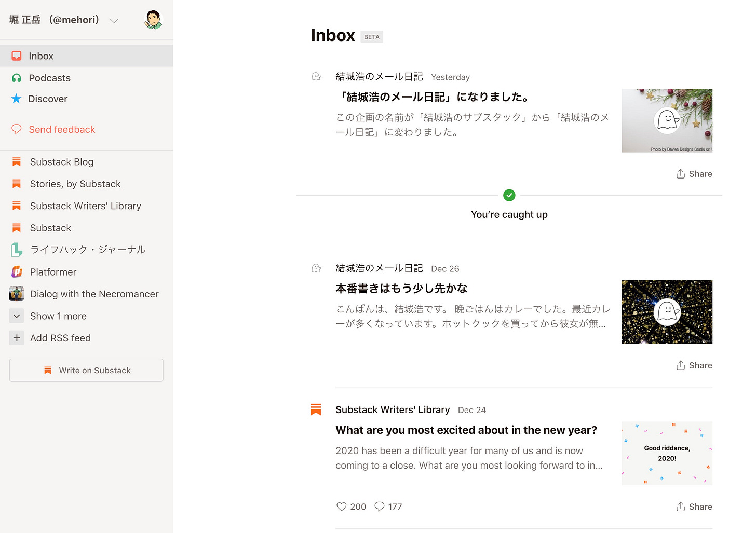Click the Stories, by Substack bookmark icon

point(17,184)
